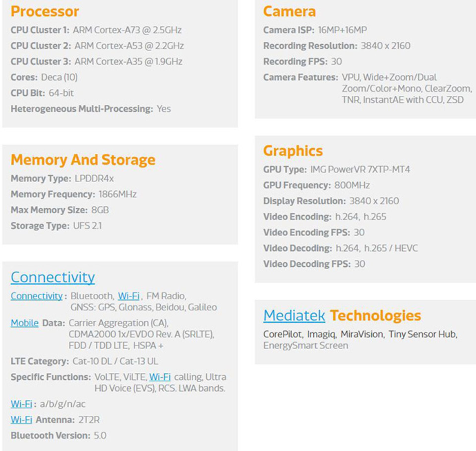Click the small Connectivity label link
The image size is (476, 451).
point(36,296)
